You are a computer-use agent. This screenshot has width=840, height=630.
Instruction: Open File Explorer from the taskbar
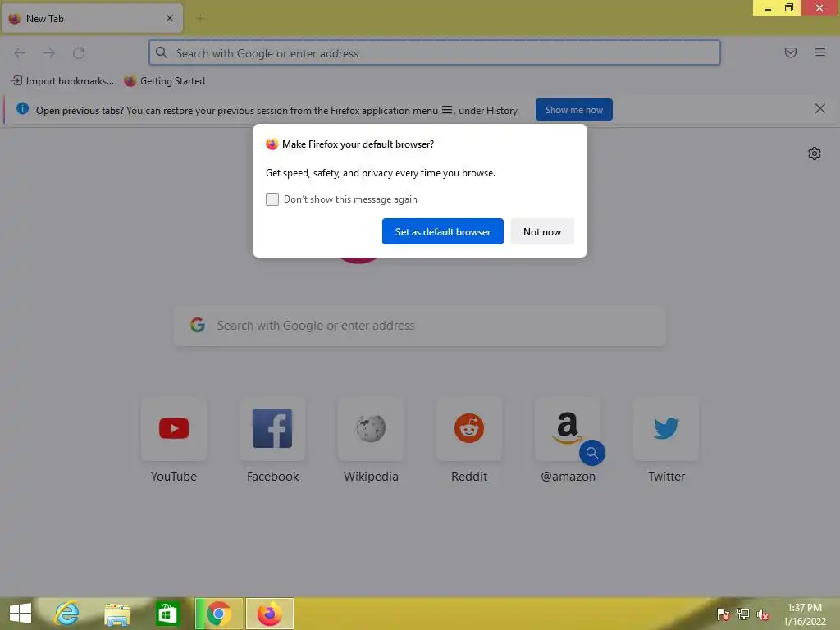point(117,614)
